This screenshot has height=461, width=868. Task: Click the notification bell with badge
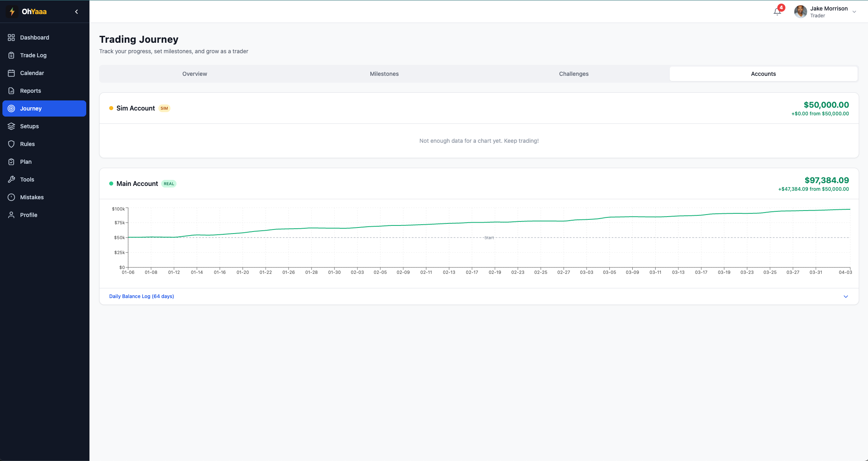click(777, 11)
